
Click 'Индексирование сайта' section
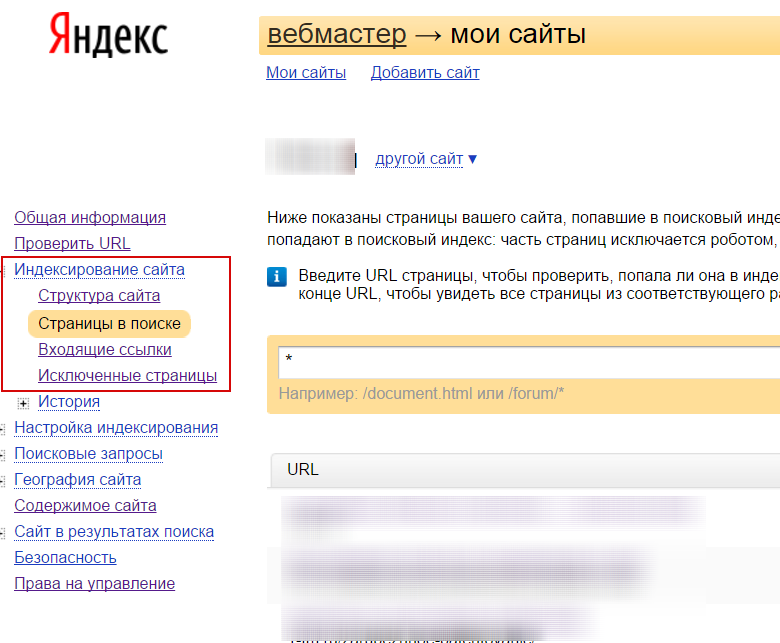click(x=99, y=270)
